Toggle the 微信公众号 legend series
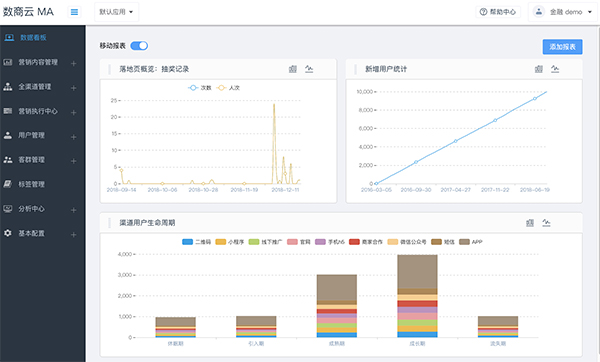 407,242
